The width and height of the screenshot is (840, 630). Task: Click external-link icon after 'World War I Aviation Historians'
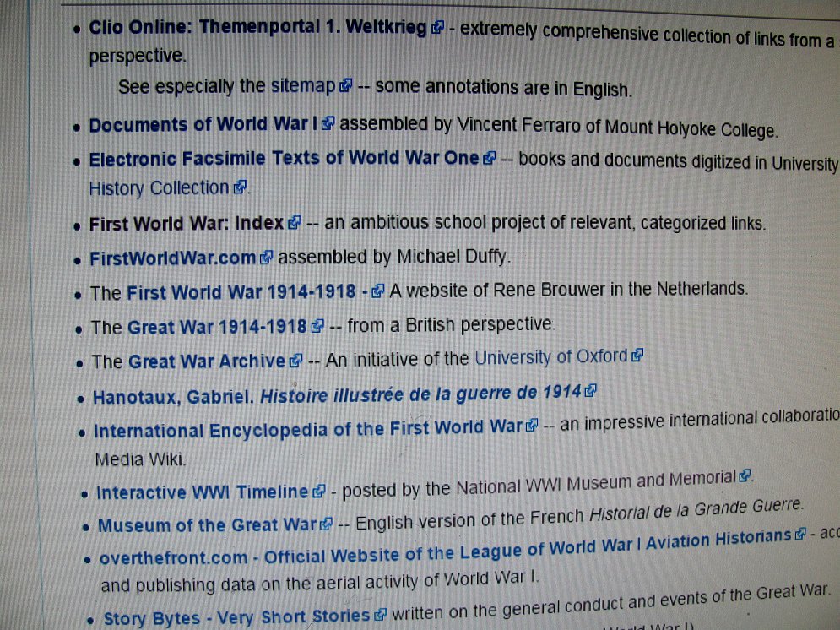click(800, 534)
